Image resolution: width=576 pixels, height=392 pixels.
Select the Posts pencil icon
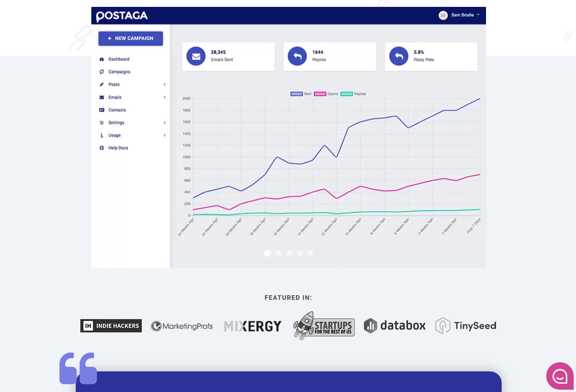click(x=102, y=84)
